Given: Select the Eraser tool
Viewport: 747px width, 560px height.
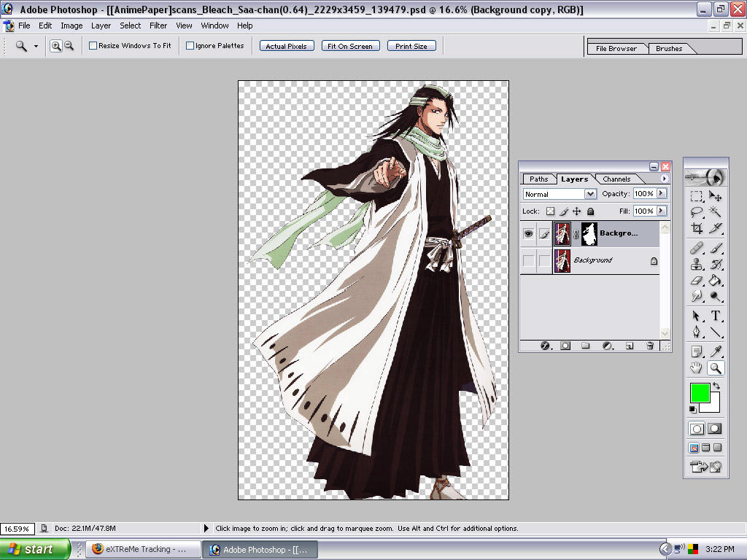Looking at the screenshot, I should pyautogui.click(x=697, y=281).
